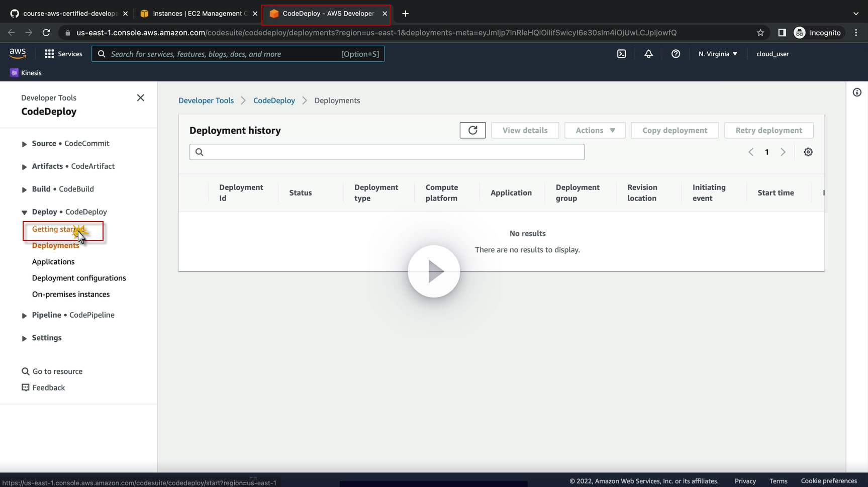This screenshot has height=487, width=868.
Task: Open the Privacy footer link
Action: tap(745, 481)
